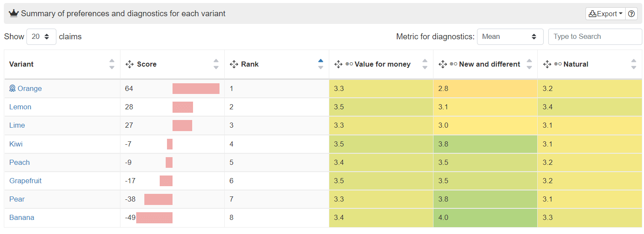This screenshot has width=644, height=234.
Task: Click the rating-scale icon next to Value for money
Action: coord(349,64)
